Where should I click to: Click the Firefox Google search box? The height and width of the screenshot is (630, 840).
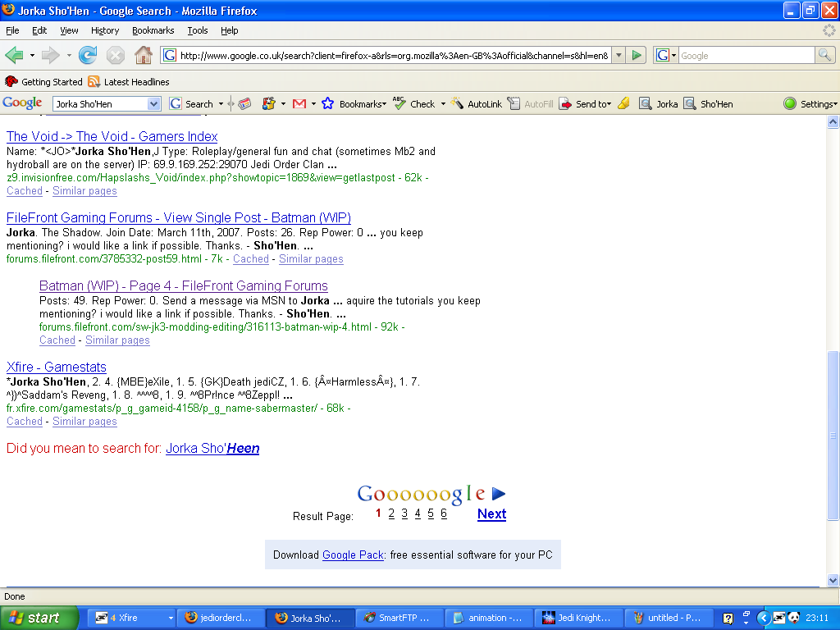[x=746, y=55]
